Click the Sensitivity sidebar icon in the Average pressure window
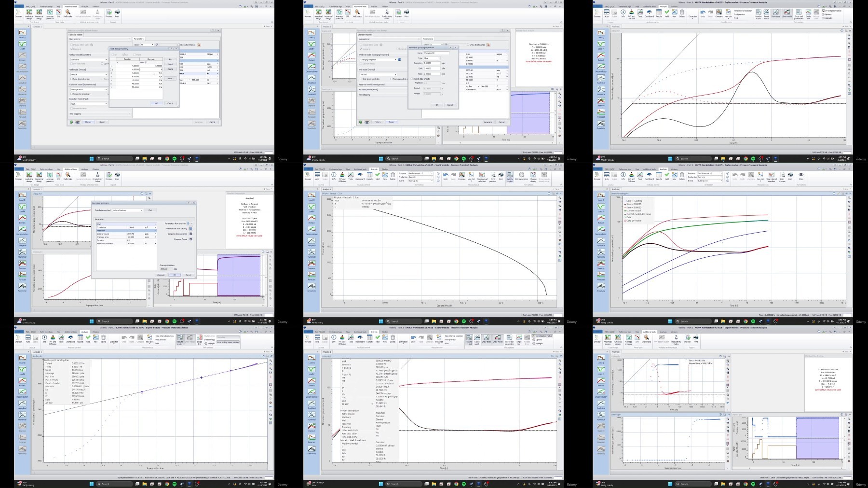868x488 pixels. tap(22, 287)
